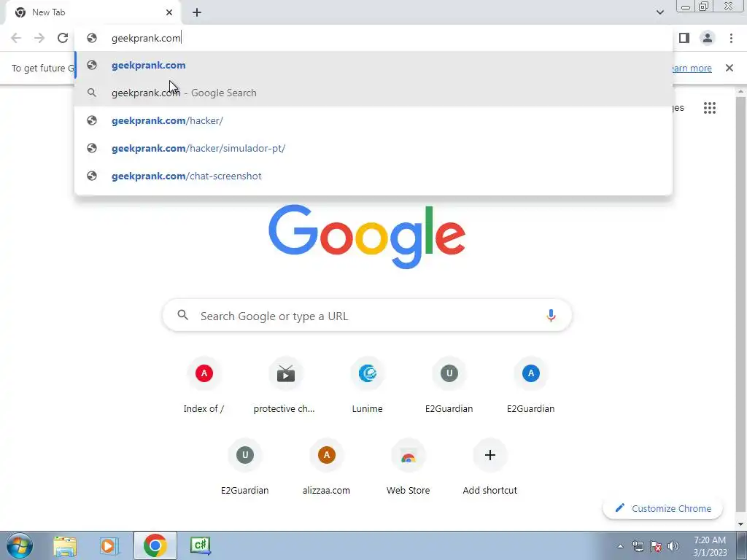Click the network tray icon

(x=638, y=546)
